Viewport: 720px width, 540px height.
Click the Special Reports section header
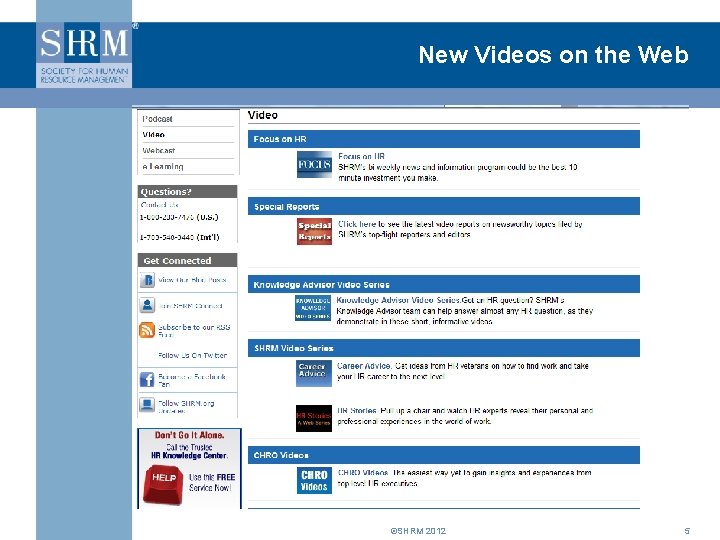(x=444, y=206)
